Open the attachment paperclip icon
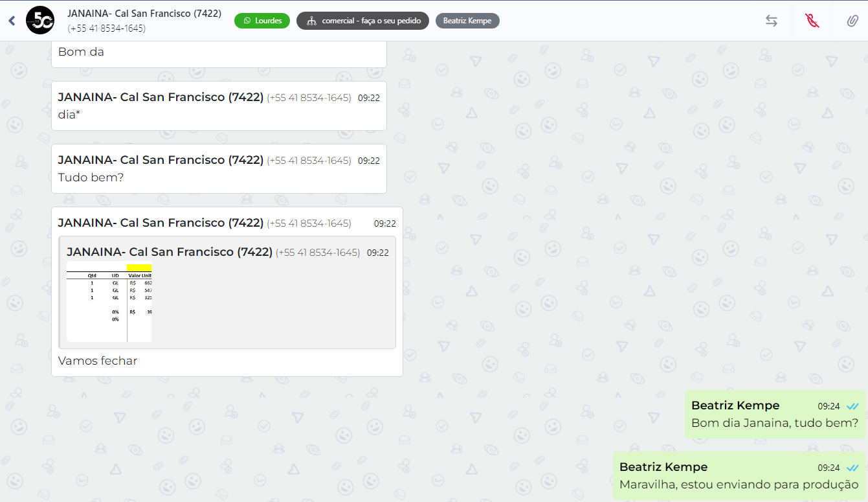This screenshot has height=502, width=868. click(x=852, y=21)
